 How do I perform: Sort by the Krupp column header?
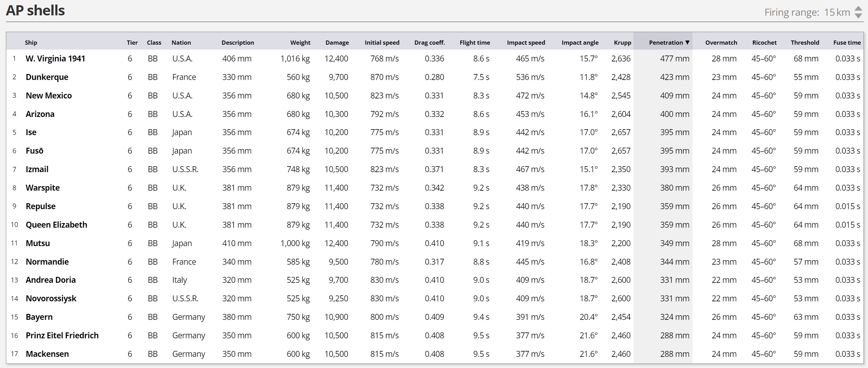click(x=623, y=43)
